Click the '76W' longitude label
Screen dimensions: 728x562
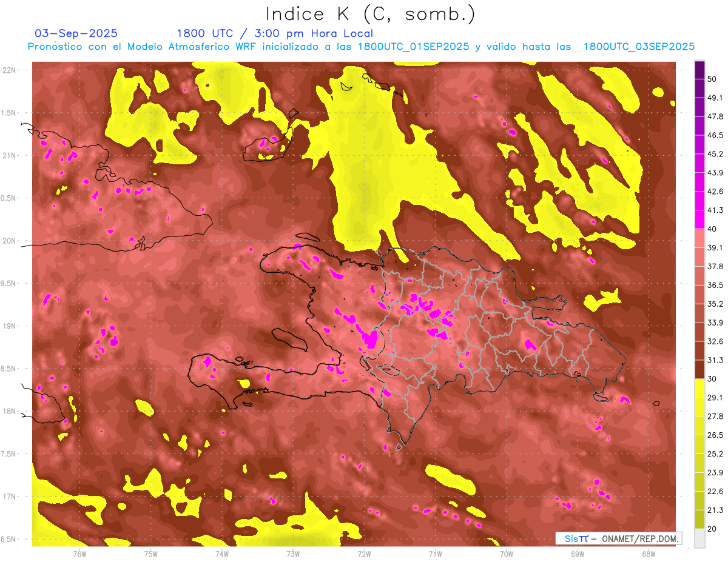80,554
